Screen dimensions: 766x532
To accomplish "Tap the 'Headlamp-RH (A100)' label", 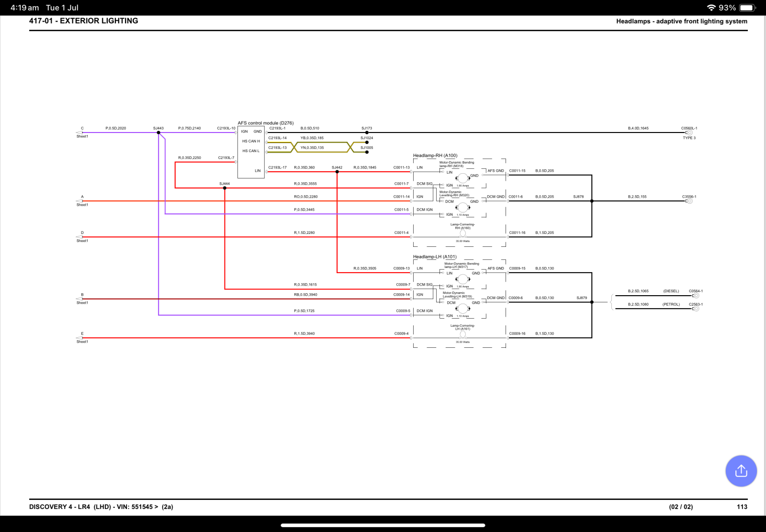I will (435, 155).
